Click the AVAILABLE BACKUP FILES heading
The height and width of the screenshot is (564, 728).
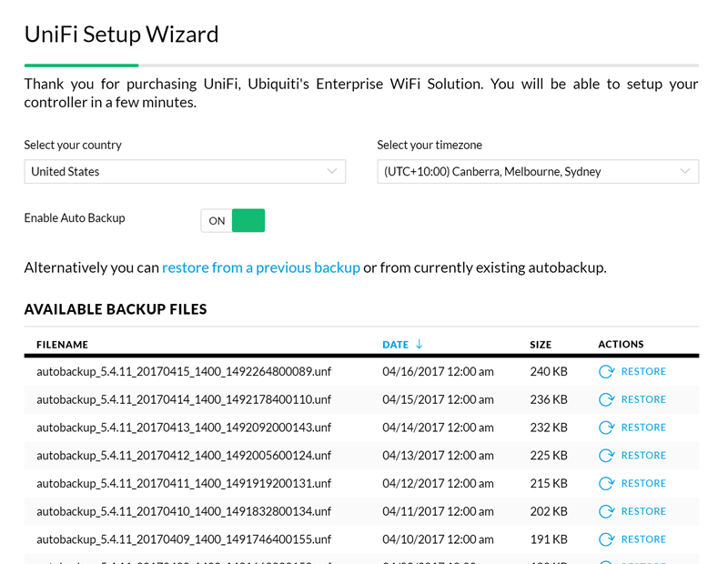coord(116,309)
